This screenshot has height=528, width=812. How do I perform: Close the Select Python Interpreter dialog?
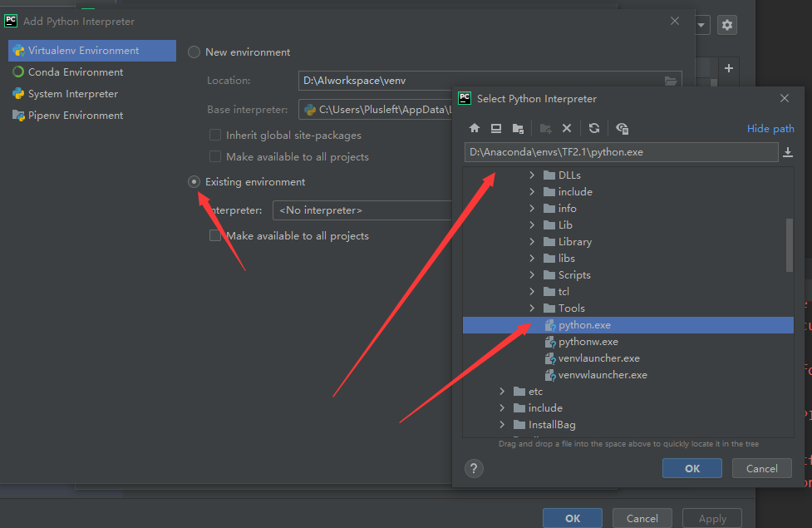pyautogui.click(x=785, y=98)
